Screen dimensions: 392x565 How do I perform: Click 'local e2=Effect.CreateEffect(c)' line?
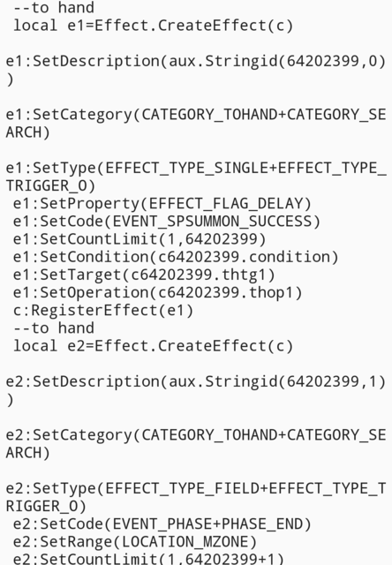153,346
